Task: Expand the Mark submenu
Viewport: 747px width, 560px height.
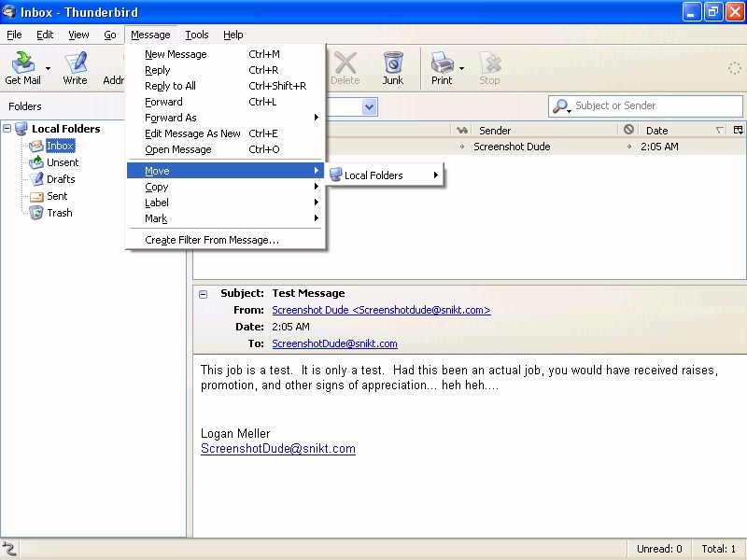Action: 226,218
